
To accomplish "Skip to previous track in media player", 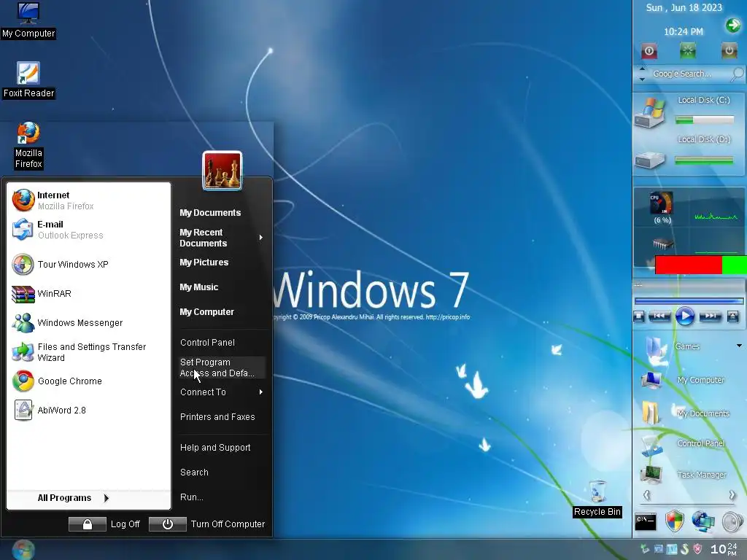I will click(x=659, y=316).
